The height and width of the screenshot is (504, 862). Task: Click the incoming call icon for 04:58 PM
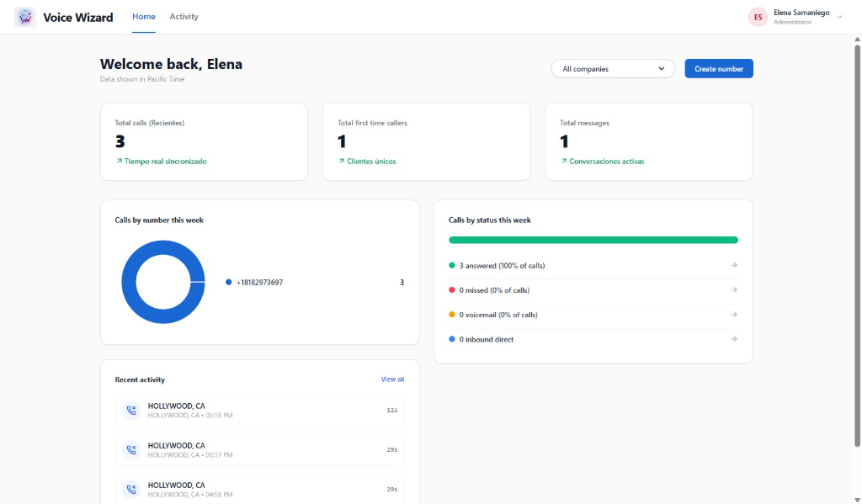pos(131,489)
